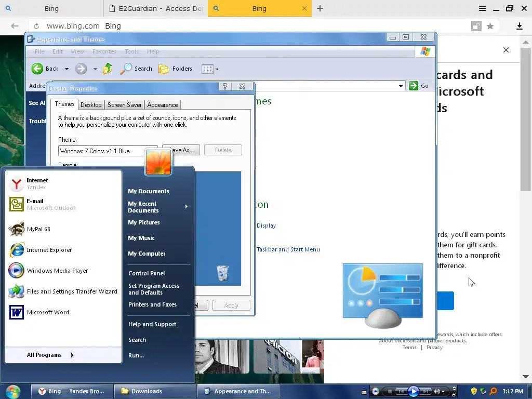532x399 pixels.
Task: Open Windows Media Player shortcut
Action: (63, 270)
